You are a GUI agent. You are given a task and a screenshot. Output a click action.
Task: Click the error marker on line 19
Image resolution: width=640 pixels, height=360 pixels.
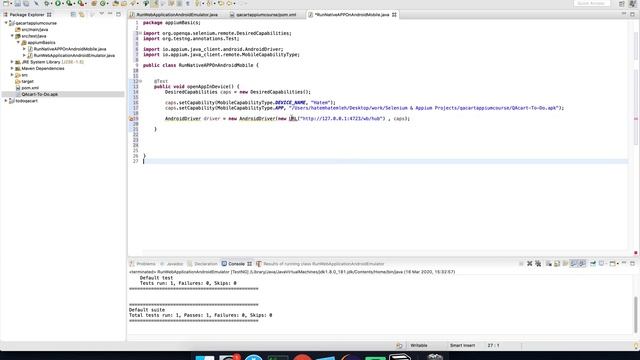pyautogui.click(x=131, y=119)
